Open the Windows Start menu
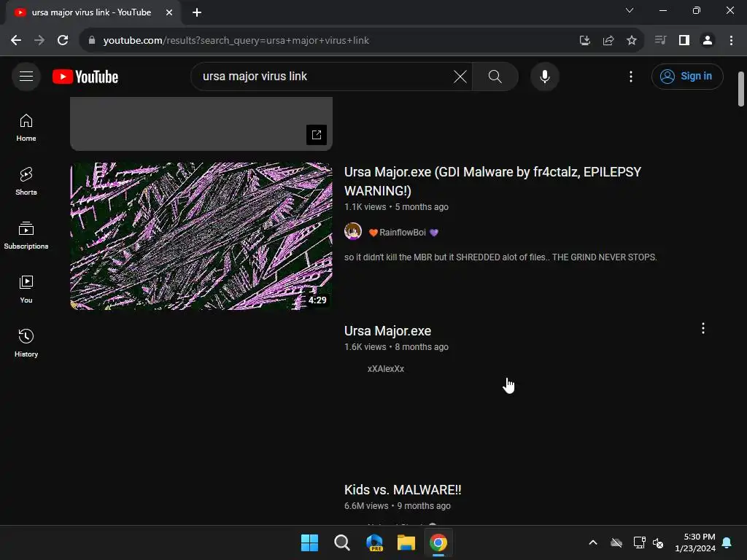747x560 pixels. click(x=309, y=542)
